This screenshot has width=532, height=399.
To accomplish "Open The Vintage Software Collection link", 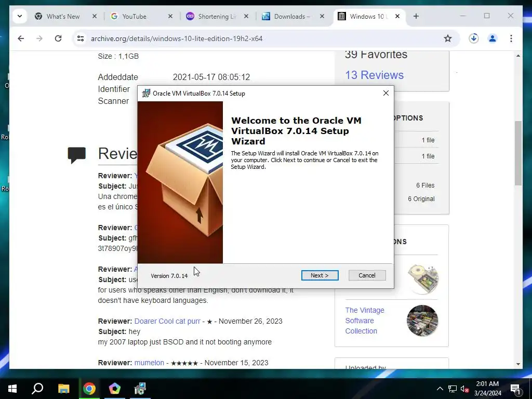I will coord(365,321).
